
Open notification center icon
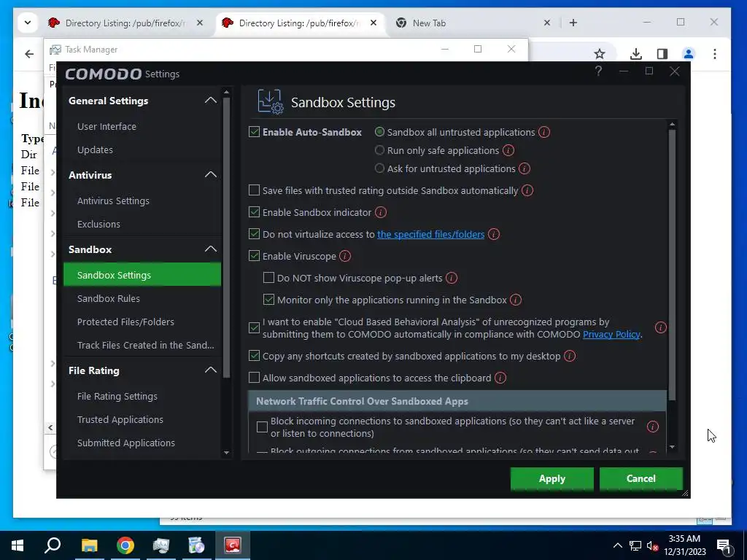tap(723, 545)
